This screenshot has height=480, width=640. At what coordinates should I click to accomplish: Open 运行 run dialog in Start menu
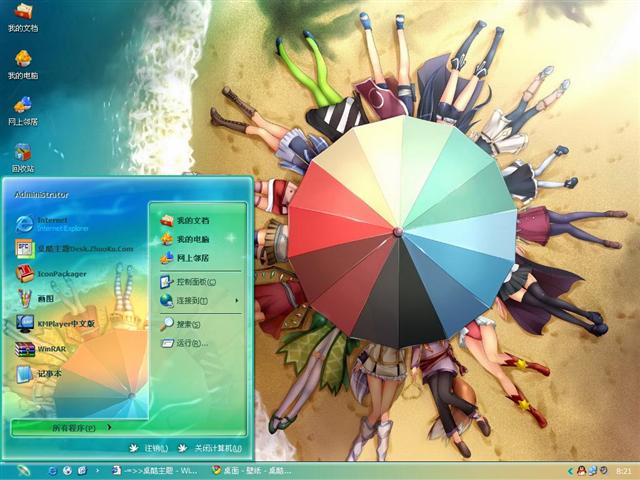tap(184, 343)
